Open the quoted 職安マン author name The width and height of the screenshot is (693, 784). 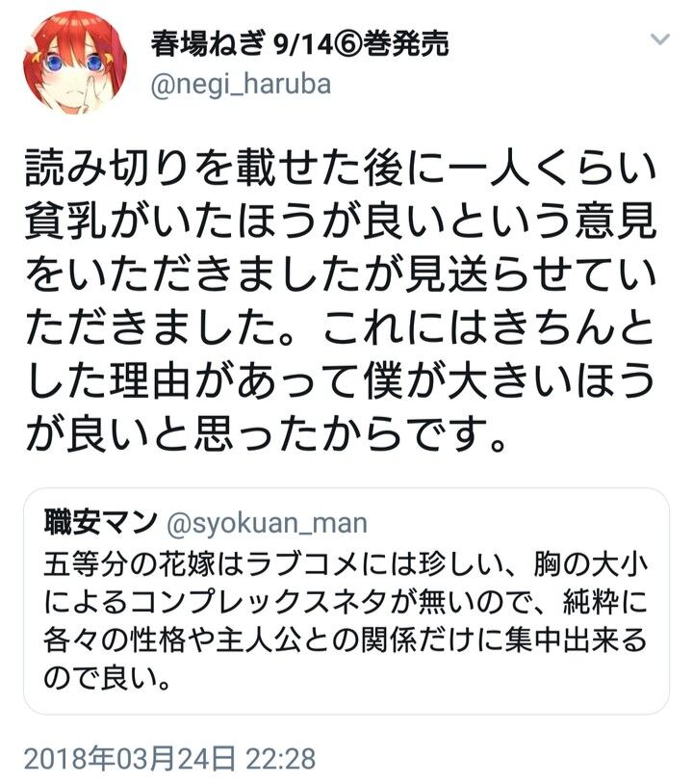click(101, 523)
